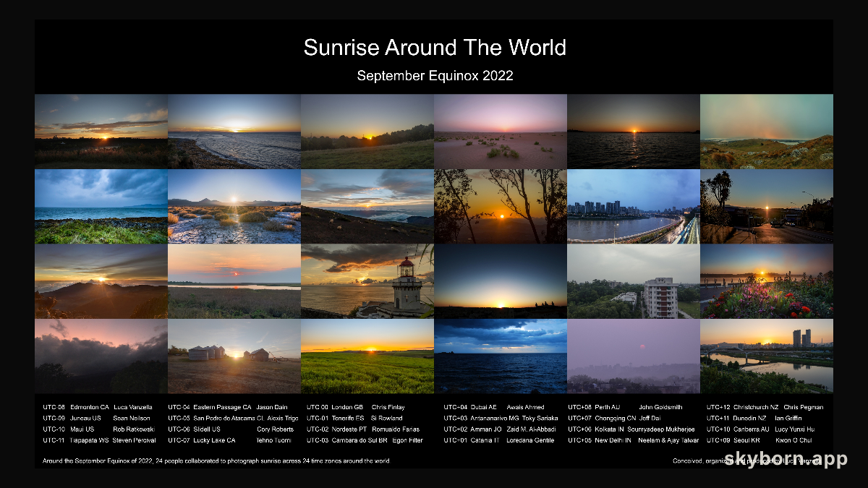Screen dimensions: 868x488
Task: Open the cracked salt flats sunrise photo
Action: coord(234,206)
